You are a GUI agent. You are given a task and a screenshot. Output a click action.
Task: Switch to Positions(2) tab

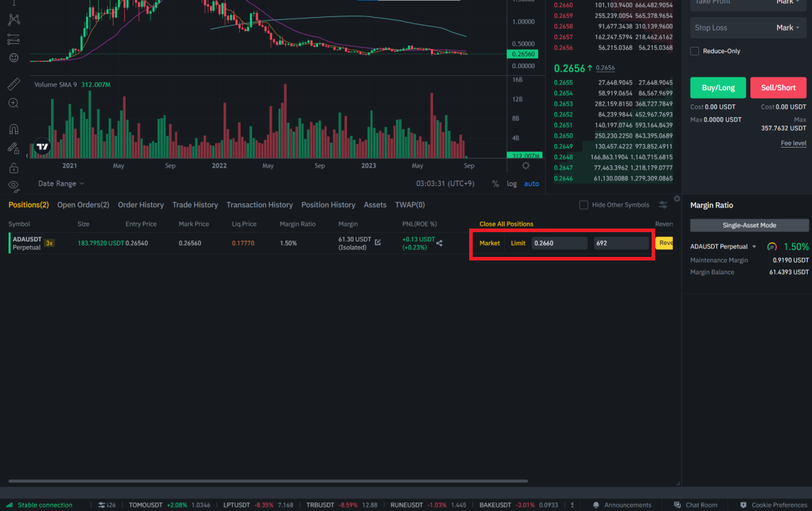28,204
